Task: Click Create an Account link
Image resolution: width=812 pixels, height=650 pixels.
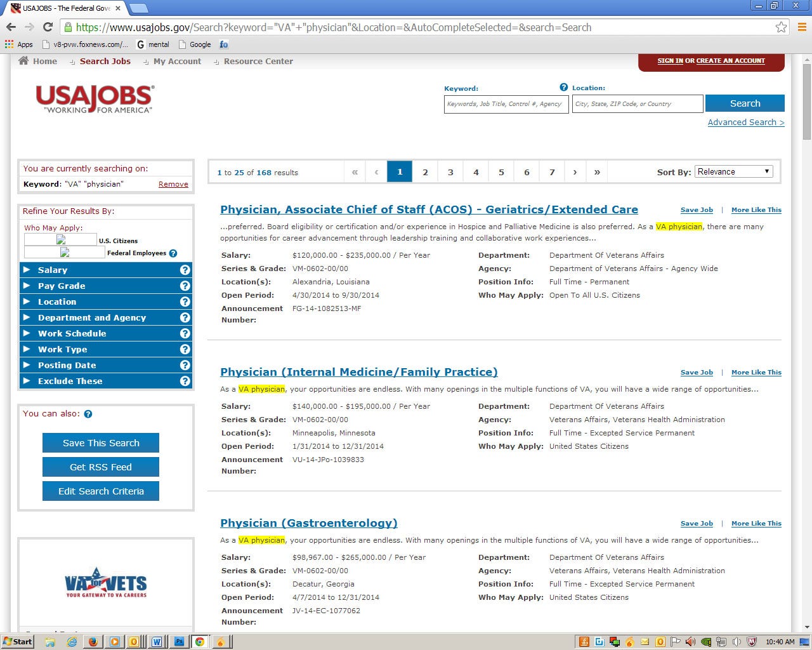Action: click(x=730, y=61)
